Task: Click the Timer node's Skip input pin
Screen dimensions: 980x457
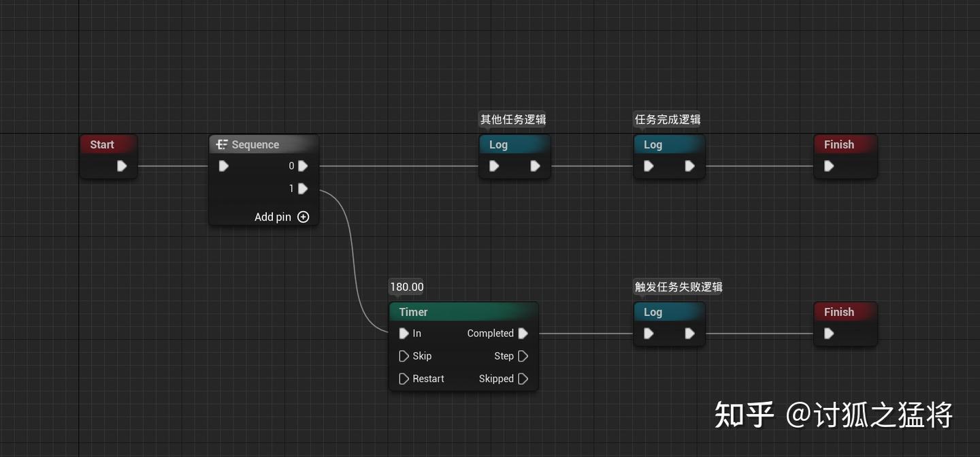Action: tap(404, 356)
